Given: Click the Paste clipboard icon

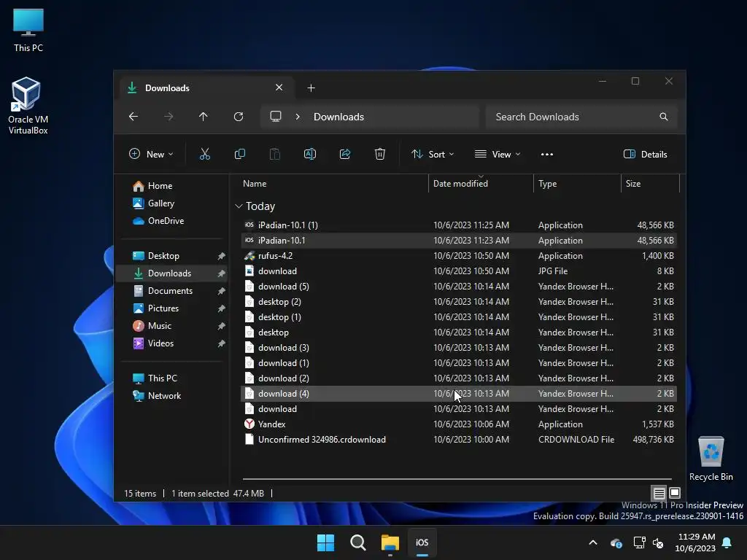Looking at the screenshot, I should point(275,154).
